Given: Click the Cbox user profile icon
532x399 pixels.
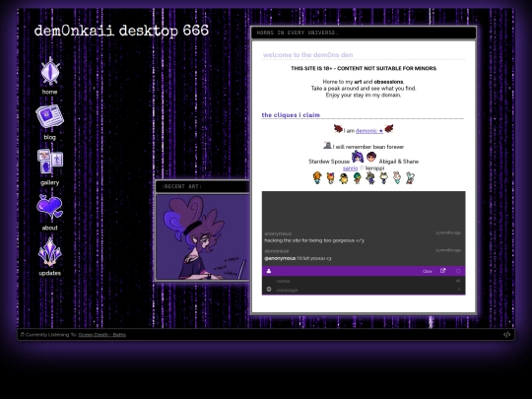Looking at the screenshot, I should coord(269,271).
